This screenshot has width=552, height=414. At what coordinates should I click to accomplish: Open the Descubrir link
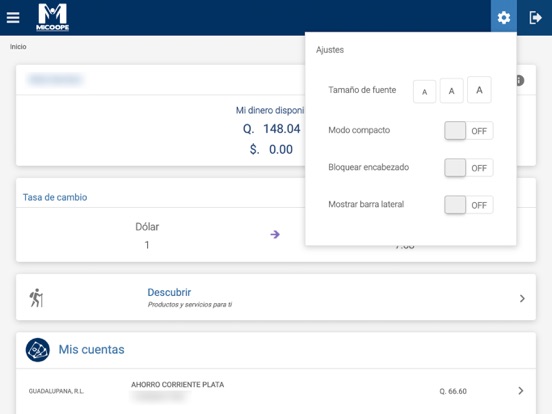tap(169, 292)
